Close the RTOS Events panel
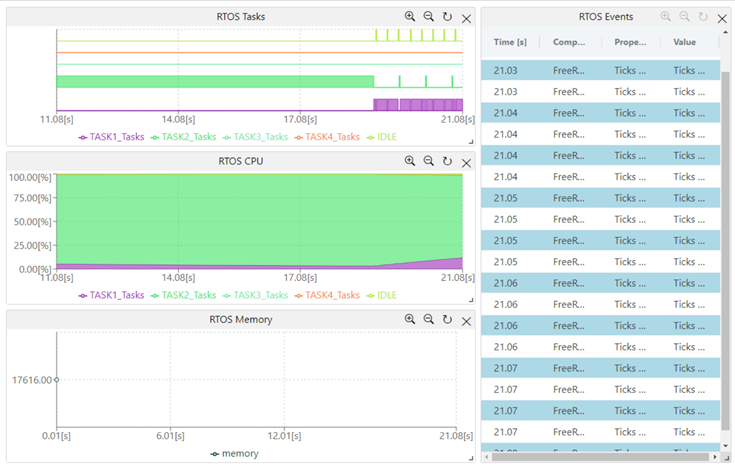 pos(722,17)
